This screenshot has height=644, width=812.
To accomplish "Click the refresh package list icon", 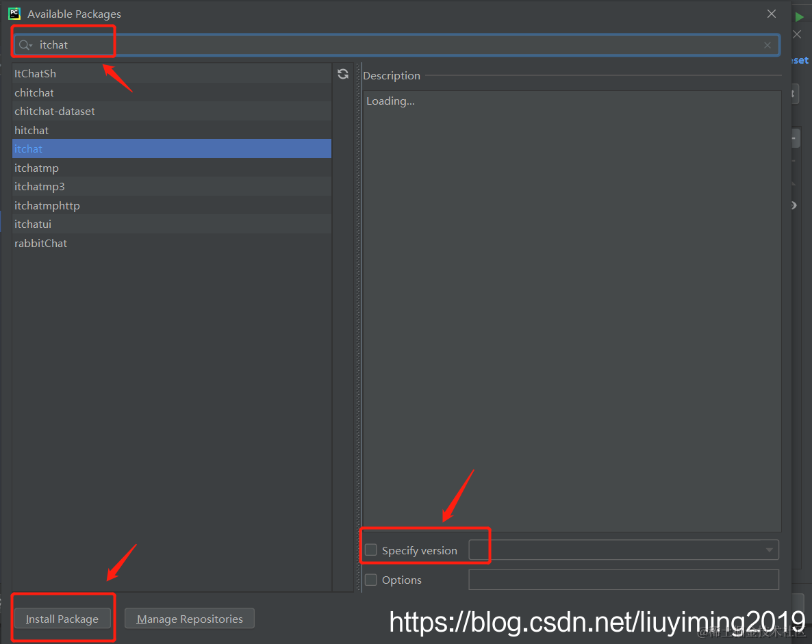I will [x=343, y=74].
